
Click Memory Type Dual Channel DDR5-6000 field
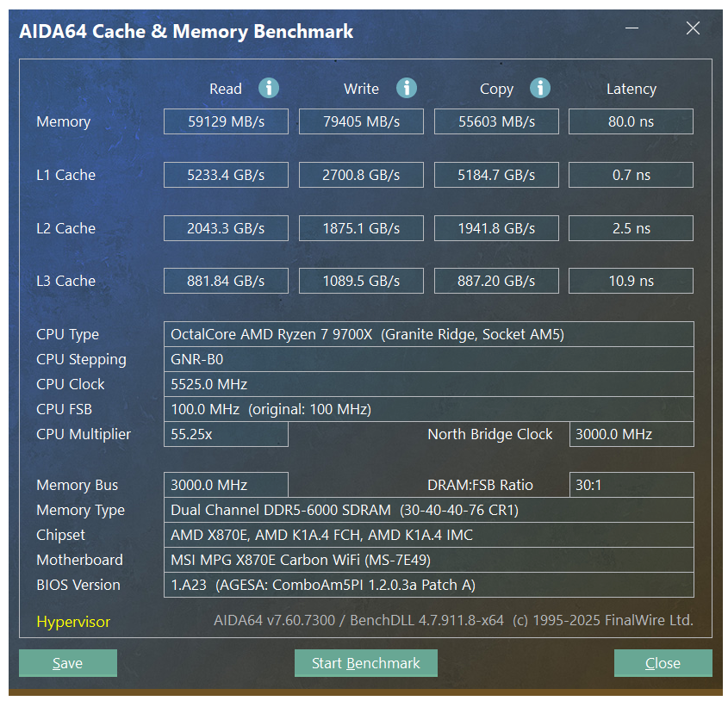(429, 510)
